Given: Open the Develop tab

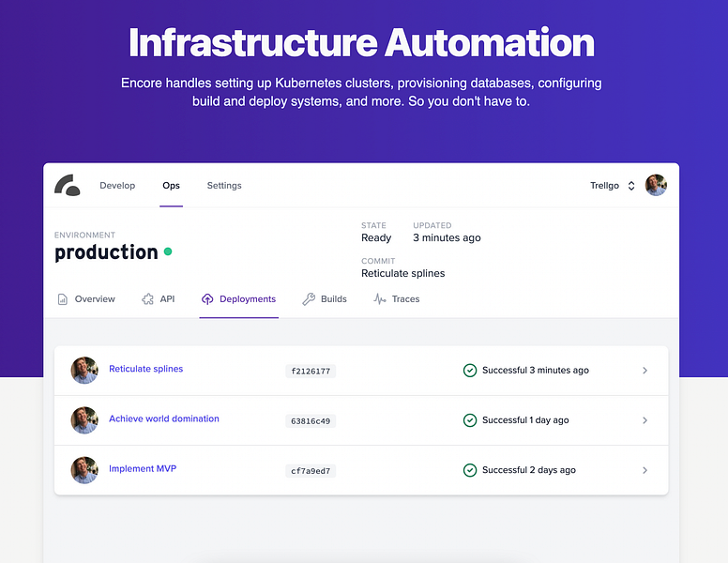Looking at the screenshot, I should coord(117,186).
